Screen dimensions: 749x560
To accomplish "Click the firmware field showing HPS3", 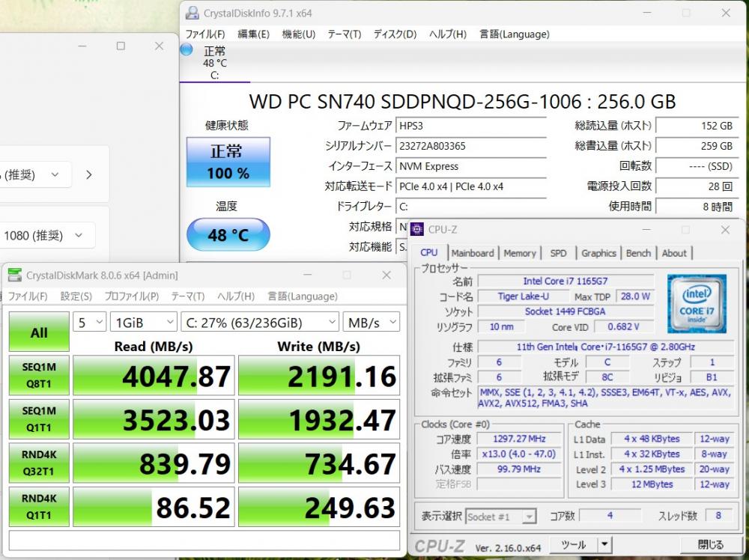I will coord(471,126).
